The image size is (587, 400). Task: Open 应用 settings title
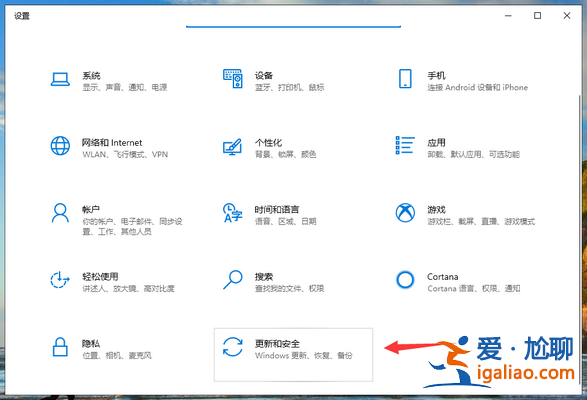coord(437,143)
